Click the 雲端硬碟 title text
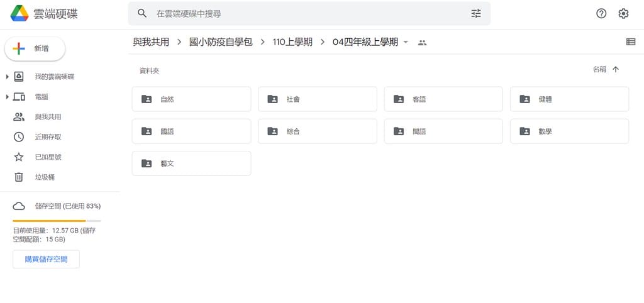The height and width of the screenshot is (303, 644). pyautogui.click(x=55, y=14)
